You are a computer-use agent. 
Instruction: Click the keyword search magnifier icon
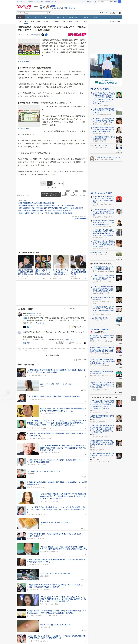pyautogui.click(x=49, y=13)
